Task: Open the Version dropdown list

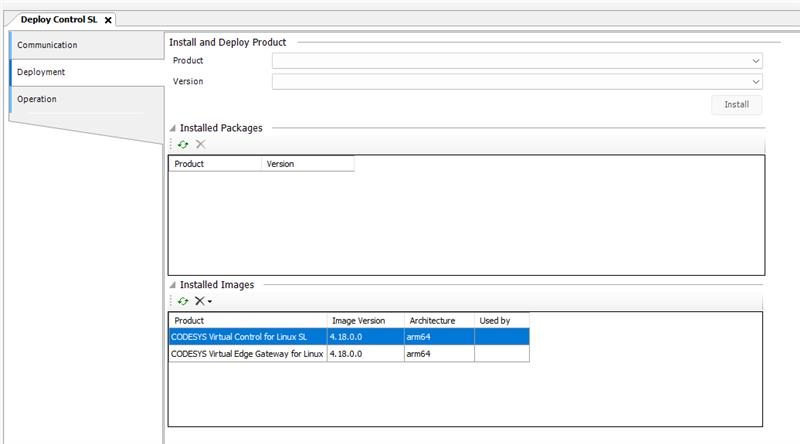Action: point(756,82)
